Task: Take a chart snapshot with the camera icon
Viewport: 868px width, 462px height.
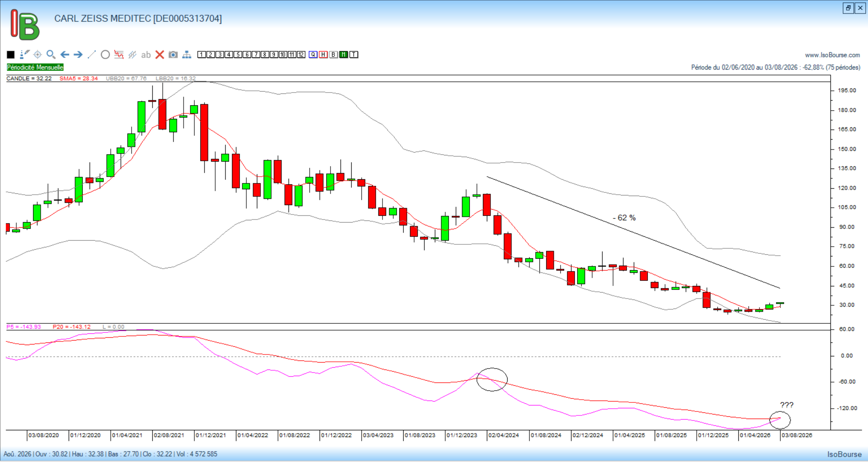Action: 173,55
